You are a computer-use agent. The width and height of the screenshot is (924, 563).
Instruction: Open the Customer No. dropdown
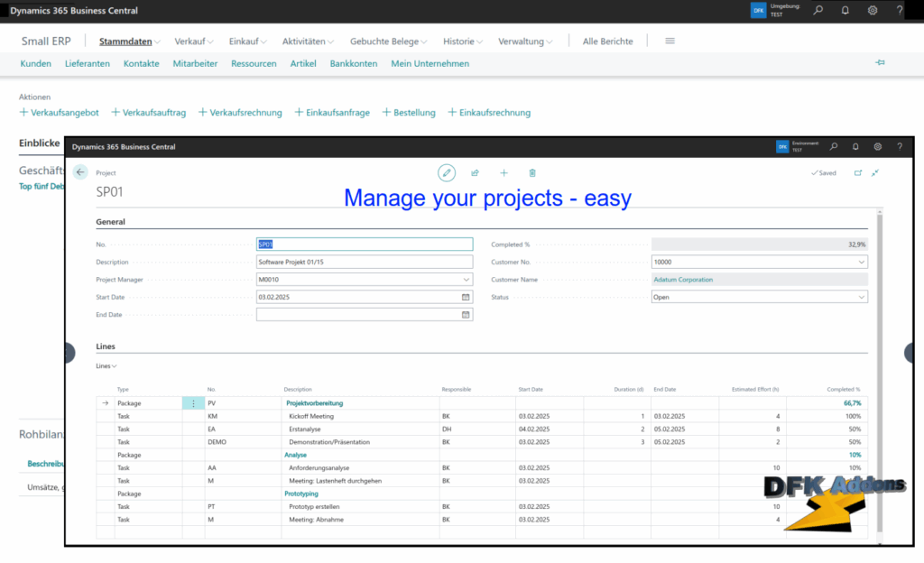tap(861, 262)
